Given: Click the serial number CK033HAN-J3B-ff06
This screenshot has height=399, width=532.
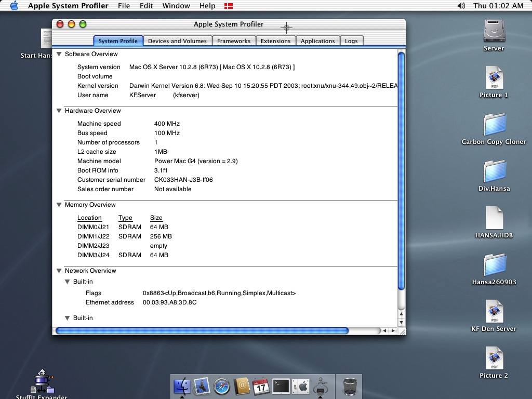Looking at the screenshot, I should pos(183,180).
